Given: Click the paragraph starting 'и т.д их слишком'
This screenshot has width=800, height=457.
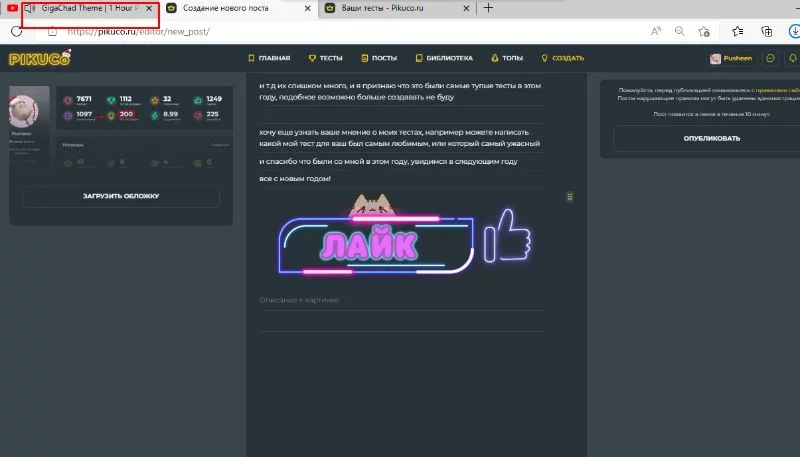Looking at the screenshot, I should point(400,91).
